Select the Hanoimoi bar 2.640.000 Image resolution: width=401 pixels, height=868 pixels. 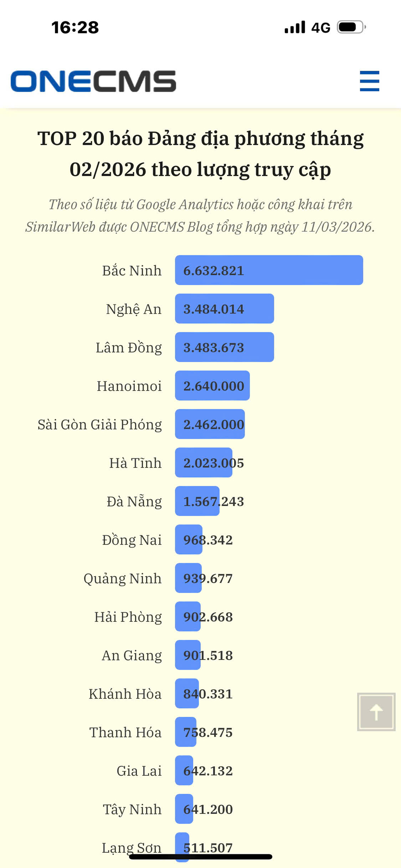point(212,386)
